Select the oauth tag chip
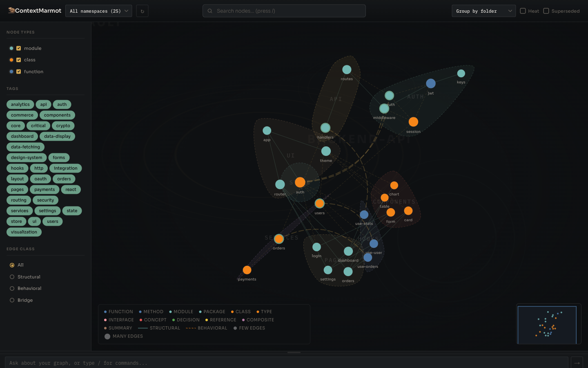This screenshot has height=368, width=588. (40, 179)
